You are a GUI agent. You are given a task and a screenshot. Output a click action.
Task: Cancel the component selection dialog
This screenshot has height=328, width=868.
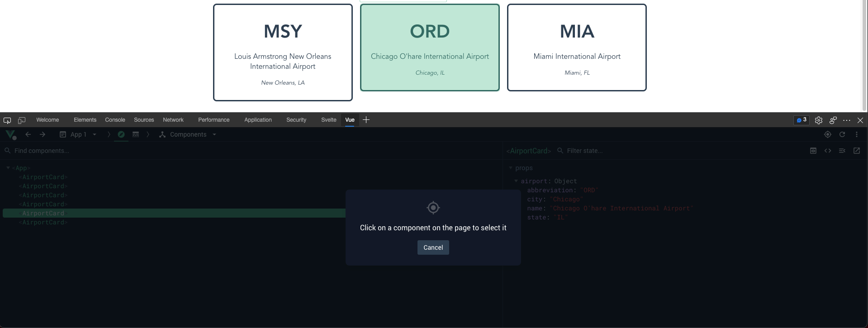click(433, 247)
